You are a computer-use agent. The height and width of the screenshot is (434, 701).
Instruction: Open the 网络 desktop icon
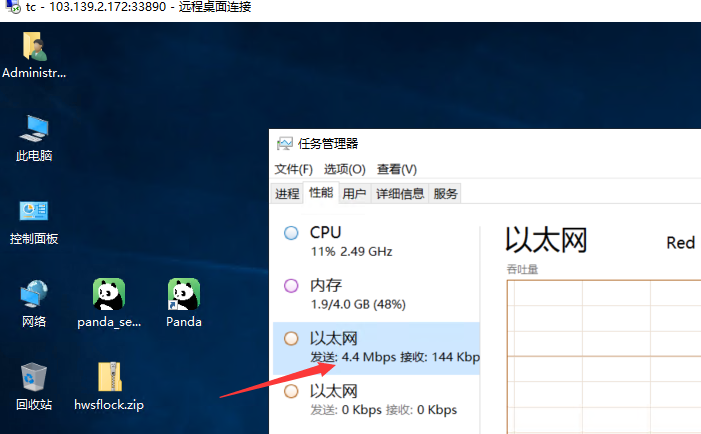tap(34, 296)
